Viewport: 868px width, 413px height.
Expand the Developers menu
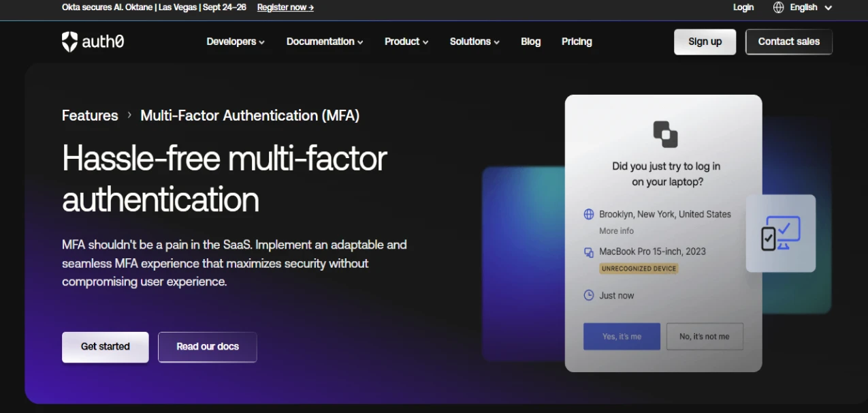click(236, 42)
